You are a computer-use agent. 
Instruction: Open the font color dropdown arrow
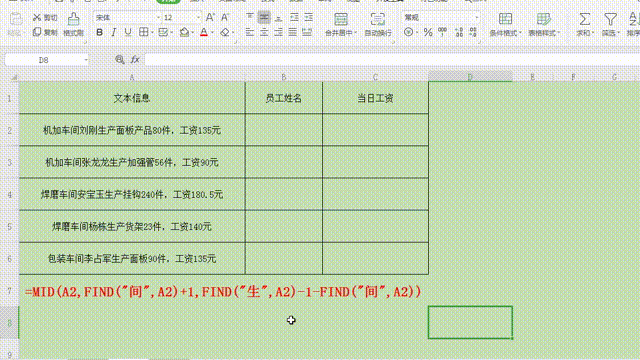coord(212,33)
